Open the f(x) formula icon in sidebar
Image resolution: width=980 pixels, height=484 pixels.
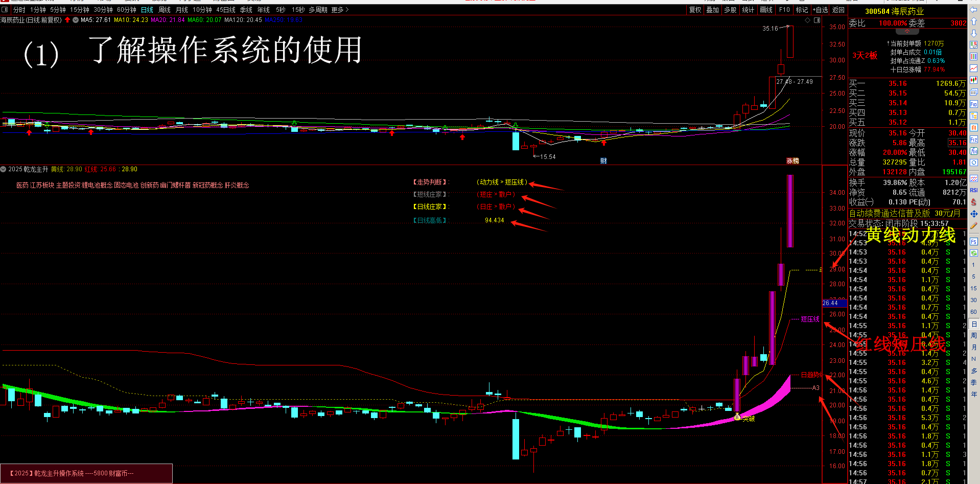(974, 151)
